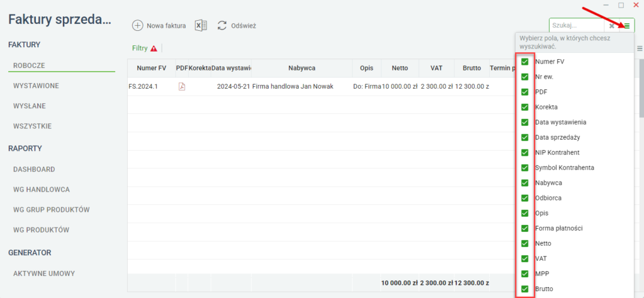Click the RAPORTY section heading
Viewport: 644px width, 298px height.
pyautogui.click(x=25, y=148)
